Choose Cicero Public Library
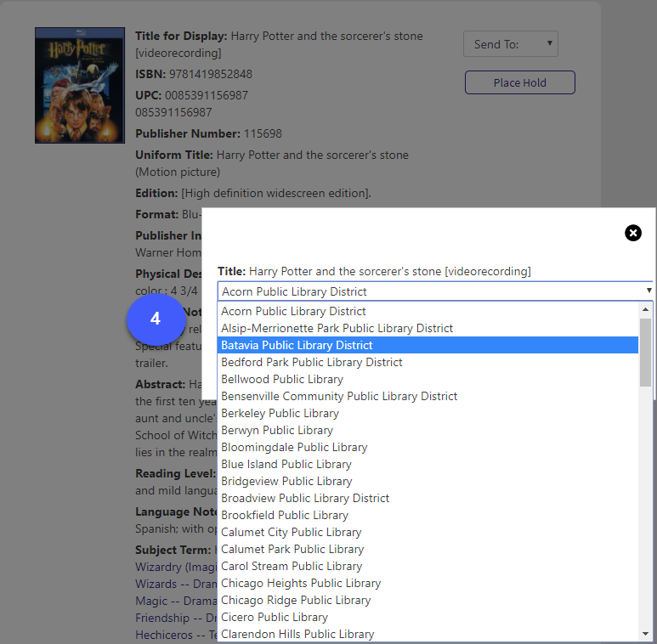Image resolution: width=657 pixels, height=644 pixels. coord(428,617)
